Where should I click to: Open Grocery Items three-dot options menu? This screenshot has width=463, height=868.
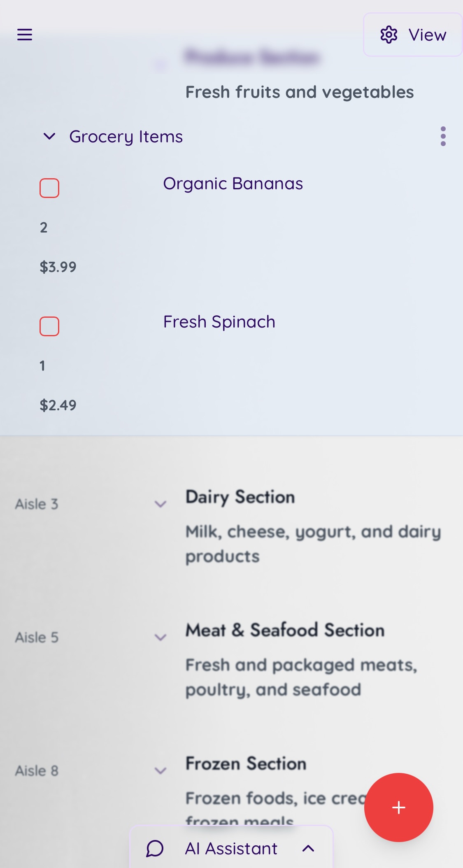point(443,136)
